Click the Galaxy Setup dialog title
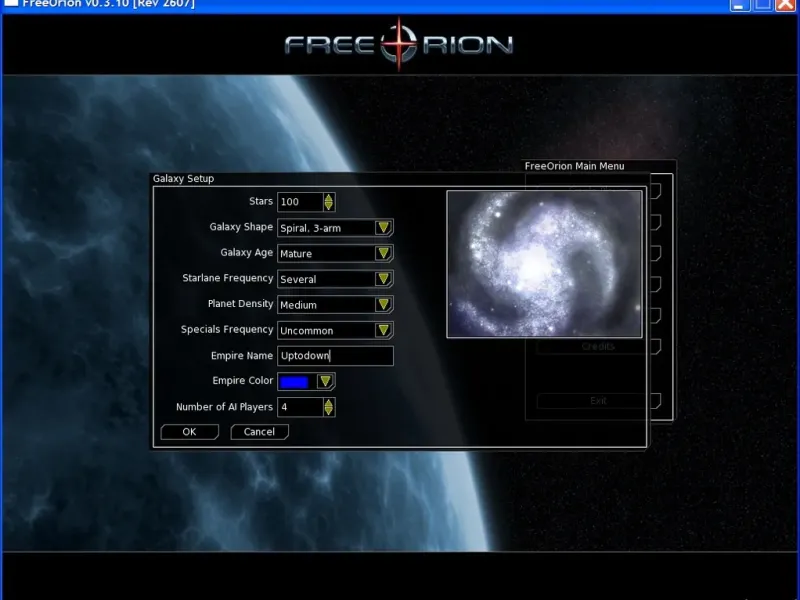 tap(183, 179)
